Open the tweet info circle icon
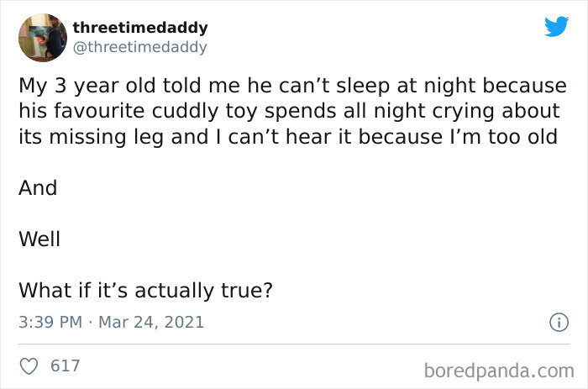This screenshot has height=389, width=588. click(x=555, y=322)
